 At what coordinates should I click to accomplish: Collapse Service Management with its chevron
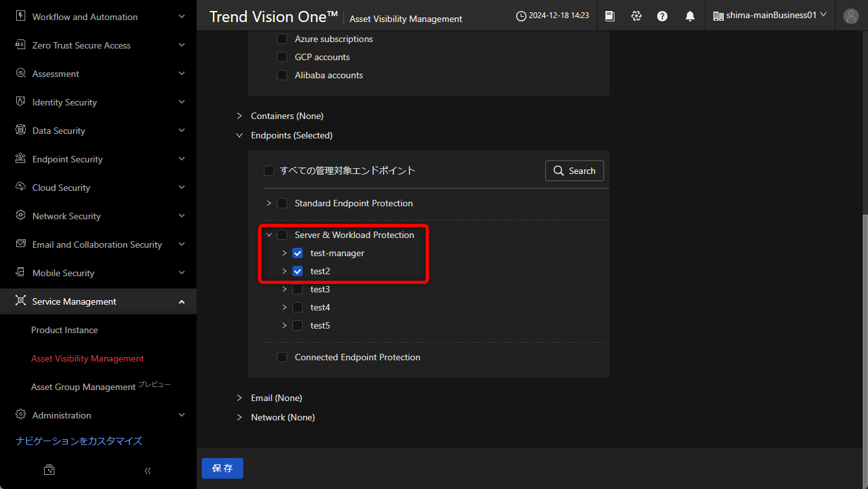(x=182, y=301)
